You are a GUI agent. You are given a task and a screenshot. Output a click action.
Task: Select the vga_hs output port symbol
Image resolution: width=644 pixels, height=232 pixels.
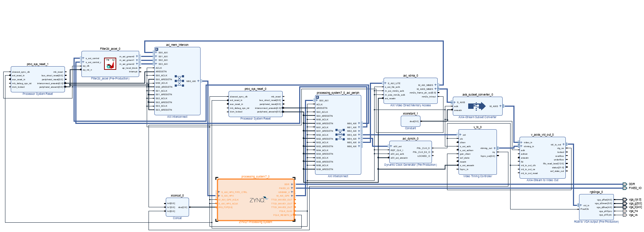pos(625,211)
